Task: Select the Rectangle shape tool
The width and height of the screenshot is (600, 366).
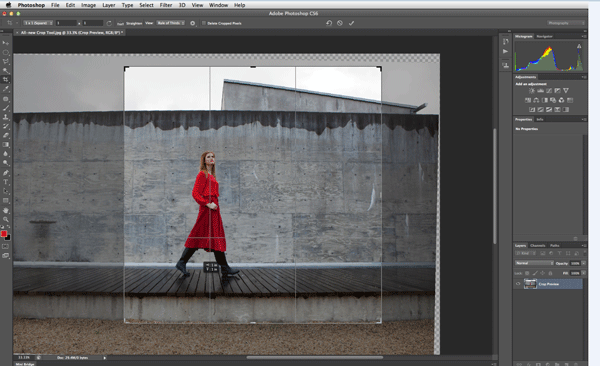Action: (x=5, y=200)
